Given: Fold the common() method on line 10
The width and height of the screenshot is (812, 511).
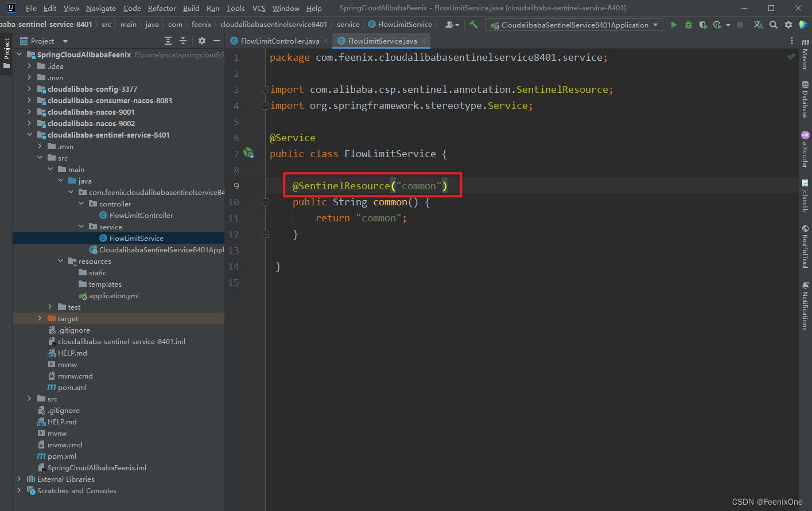Looking at the screenshot, I should [265, 202].
